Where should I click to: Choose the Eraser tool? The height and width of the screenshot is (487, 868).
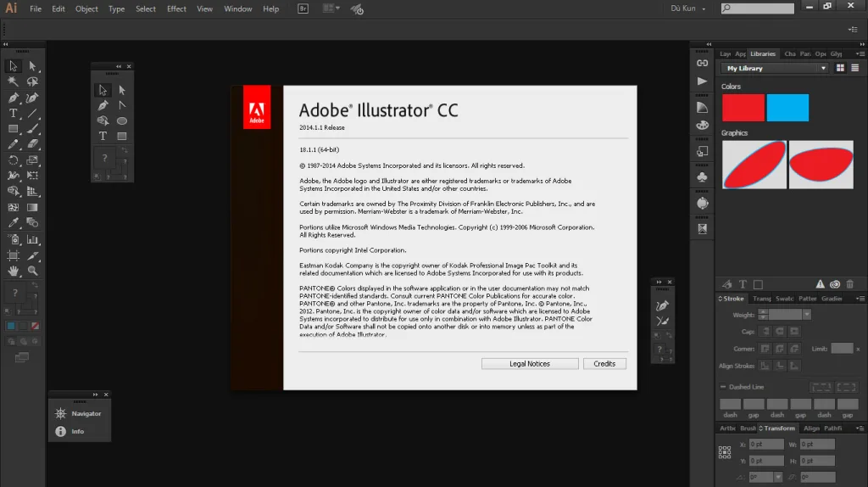click(32, 144)
